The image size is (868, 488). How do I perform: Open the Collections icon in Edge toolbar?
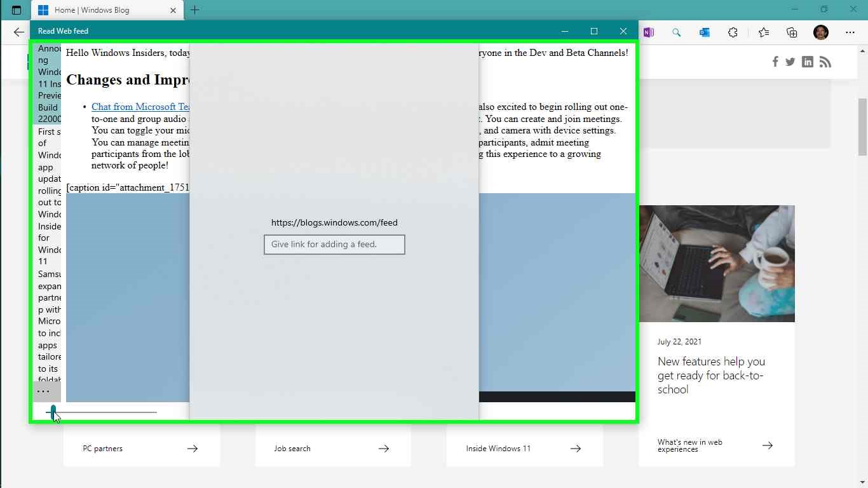(x=792, y=32)
